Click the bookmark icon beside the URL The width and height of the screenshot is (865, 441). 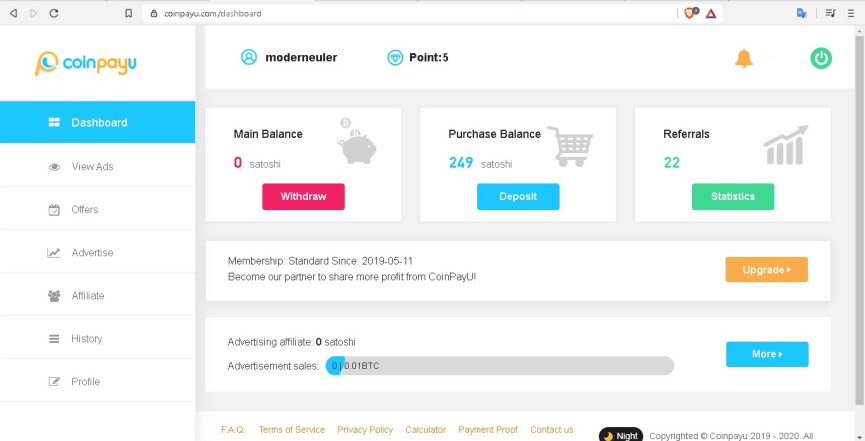pos(128,13)
